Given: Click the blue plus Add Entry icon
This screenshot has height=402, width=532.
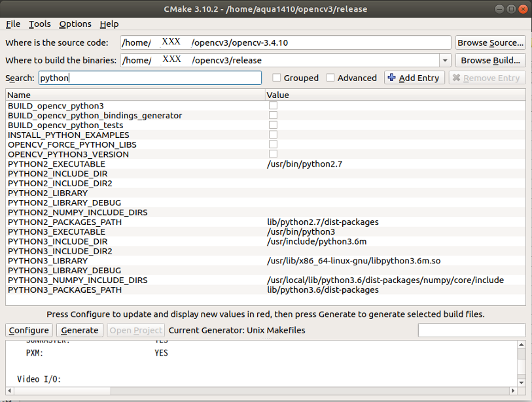Looking at the screenshot, I should (x=391, y=78).
